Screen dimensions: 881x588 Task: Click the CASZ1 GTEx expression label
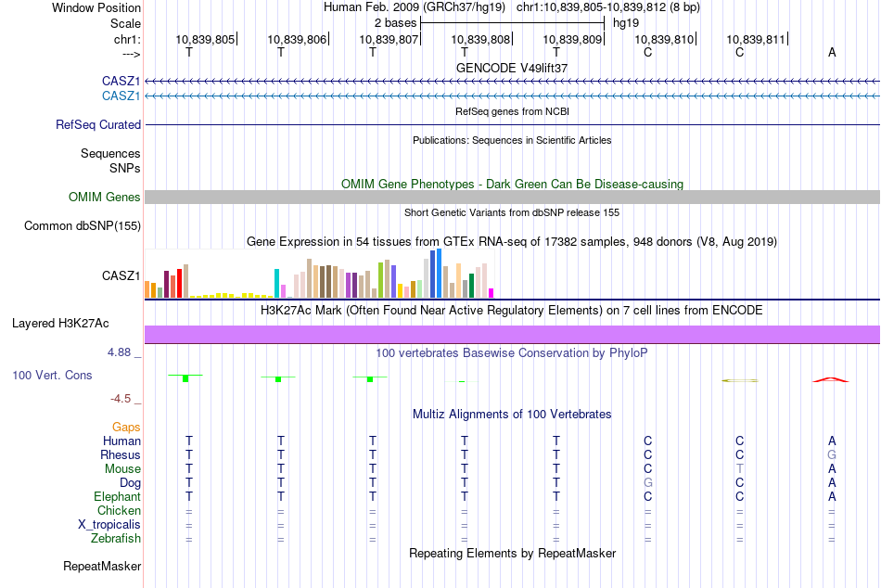coord(121,275)
